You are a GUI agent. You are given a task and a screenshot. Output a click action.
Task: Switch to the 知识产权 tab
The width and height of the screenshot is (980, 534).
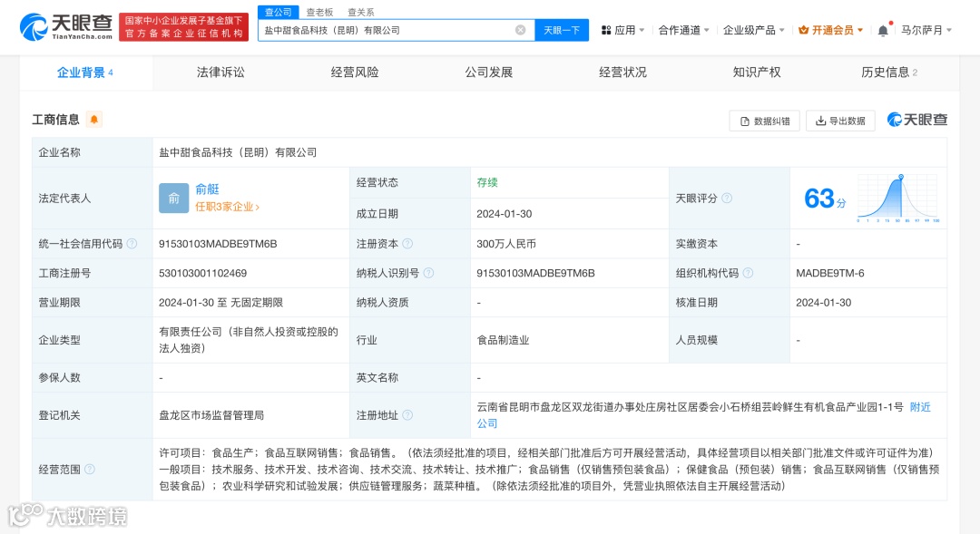click(x=757, y=73)
